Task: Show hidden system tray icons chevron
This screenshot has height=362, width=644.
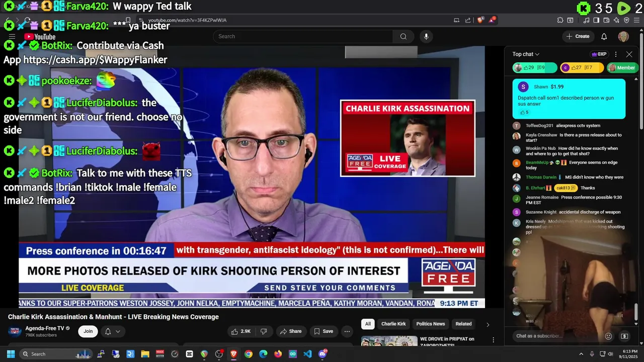Action: [581, 354]
